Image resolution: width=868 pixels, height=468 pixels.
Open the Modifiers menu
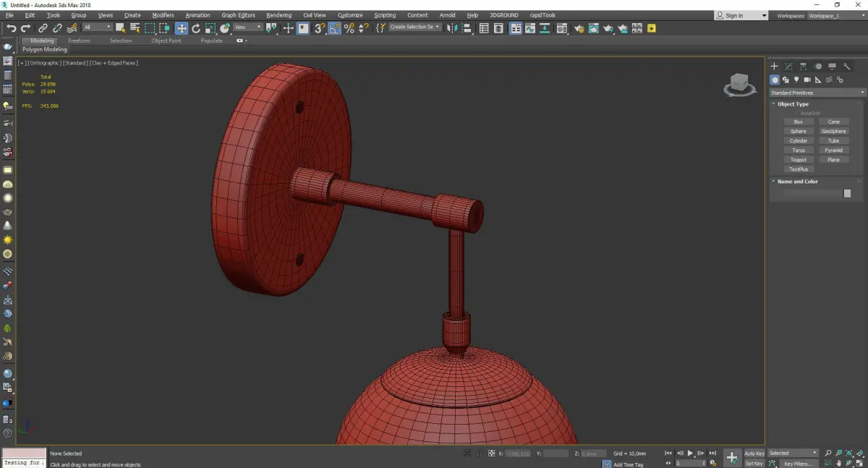coord(163,15)
